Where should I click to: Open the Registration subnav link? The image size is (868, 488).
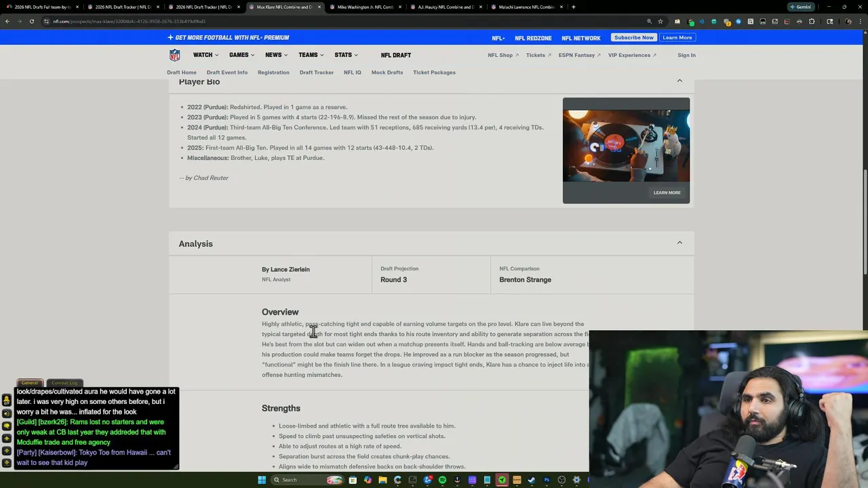point(273,73)
